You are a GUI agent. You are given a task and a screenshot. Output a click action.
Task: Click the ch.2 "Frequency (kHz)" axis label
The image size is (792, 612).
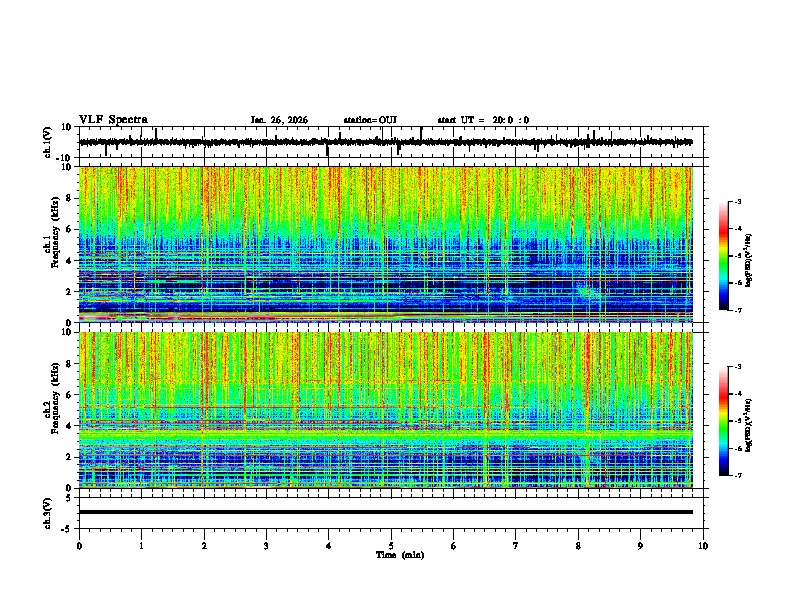pos(55,398)
